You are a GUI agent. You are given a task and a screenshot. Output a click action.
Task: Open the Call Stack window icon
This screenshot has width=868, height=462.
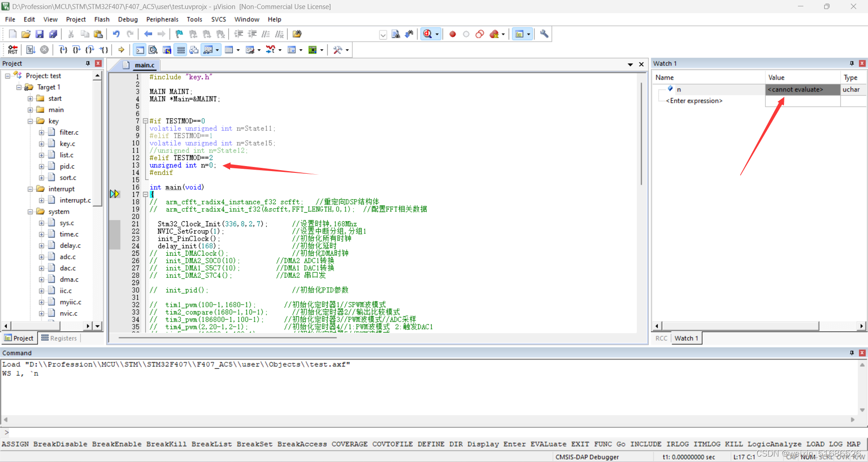coord(194,50)
